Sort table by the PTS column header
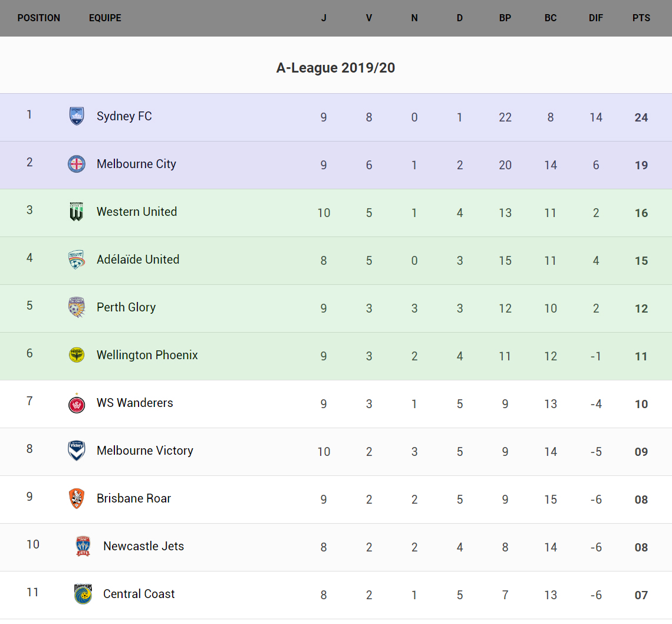This screenshot has width=672, height=624. pos(641,18)
